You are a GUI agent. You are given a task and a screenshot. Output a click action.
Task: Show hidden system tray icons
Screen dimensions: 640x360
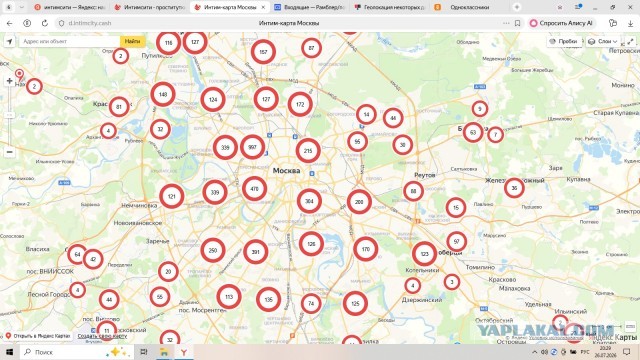(535, 352)
